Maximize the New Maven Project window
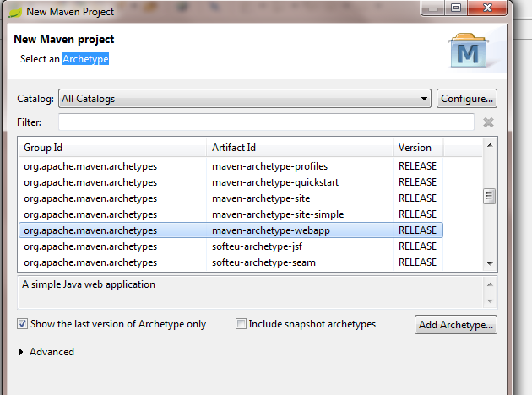 (x=456, y=8)
